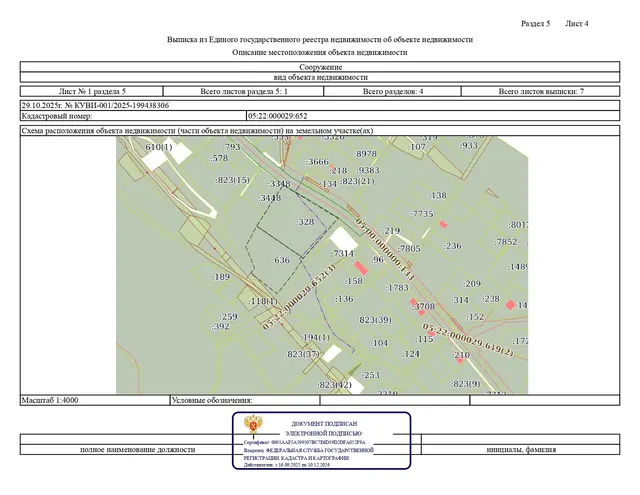Click the map parcel label ':3448'
This screenshot has width=640, height=495.
point(270,198)
